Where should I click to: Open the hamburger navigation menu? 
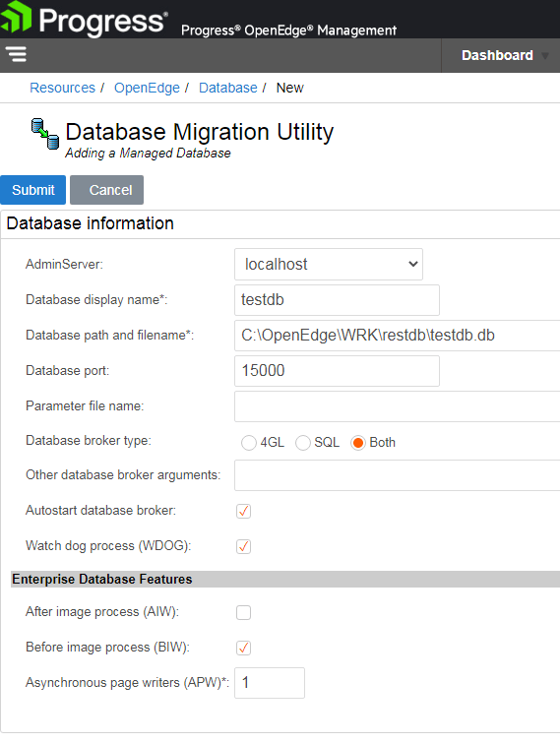click(16, 54)
